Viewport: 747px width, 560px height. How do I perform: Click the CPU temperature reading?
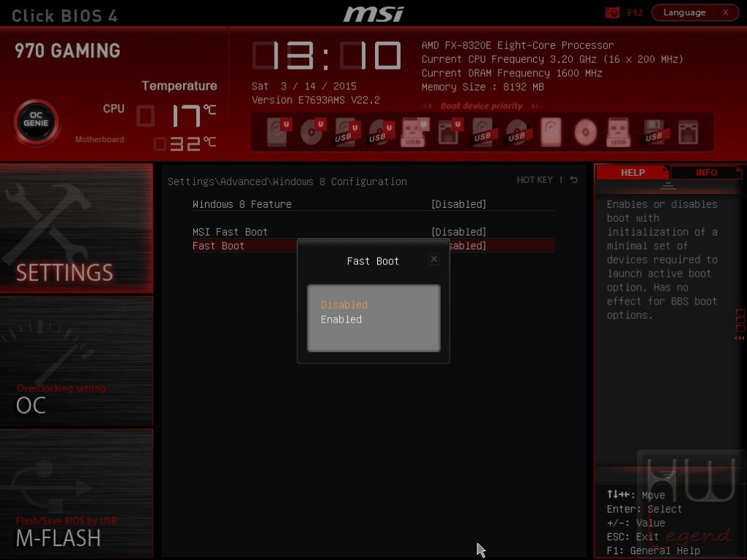pyautogui.click(x=176, y=116)
